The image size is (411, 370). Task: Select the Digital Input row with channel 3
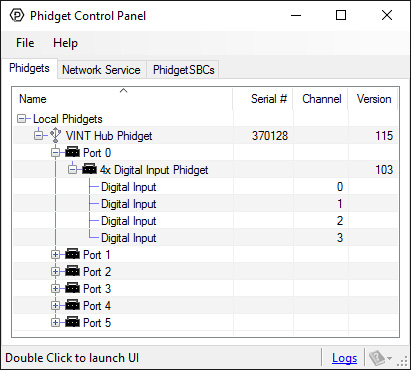205,238
